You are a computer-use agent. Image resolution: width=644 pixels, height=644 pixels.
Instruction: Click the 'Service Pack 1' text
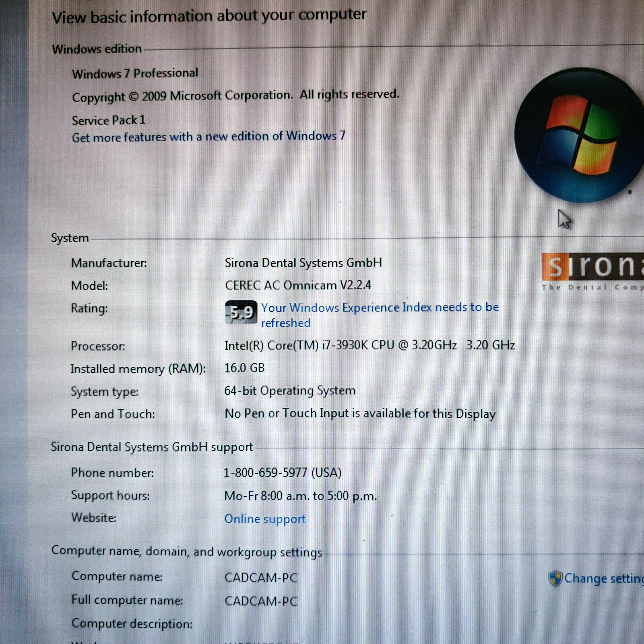(109, 120)
